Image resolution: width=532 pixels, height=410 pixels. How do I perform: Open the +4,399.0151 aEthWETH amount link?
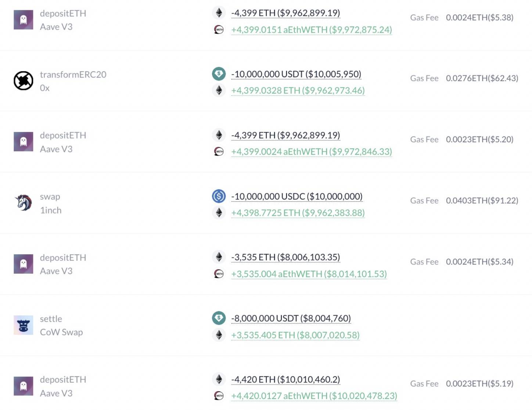[x=312, y=30]
